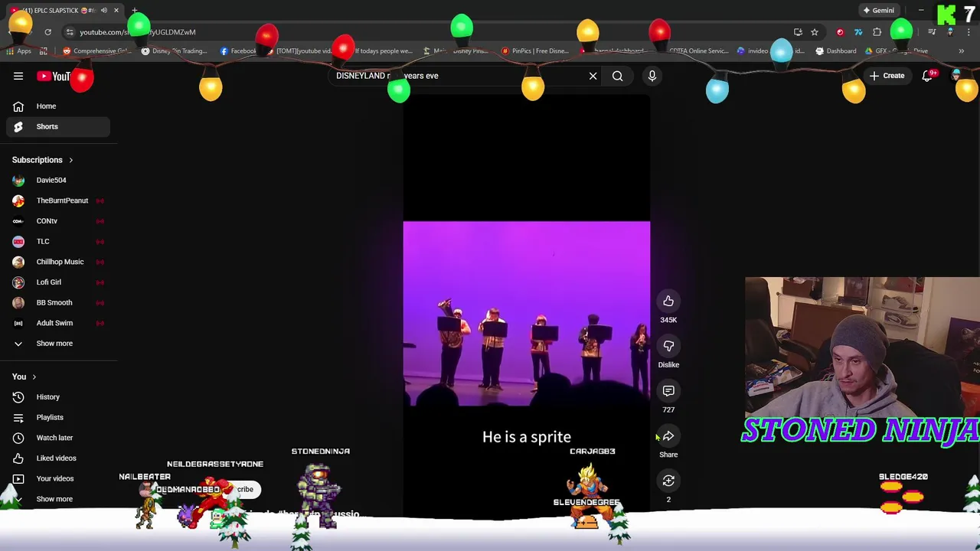Mute the EPLC SLAPSTICK tab audio
The height and width of the screenshot is (551, 980).
click(104, 11)
